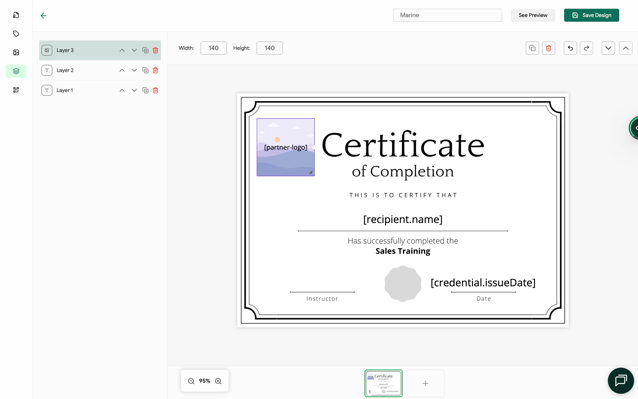Delete Layer 3 via red trash icon
Image resolution: width=638 pixels, height=399 pixels.
[x=155, y=50]
